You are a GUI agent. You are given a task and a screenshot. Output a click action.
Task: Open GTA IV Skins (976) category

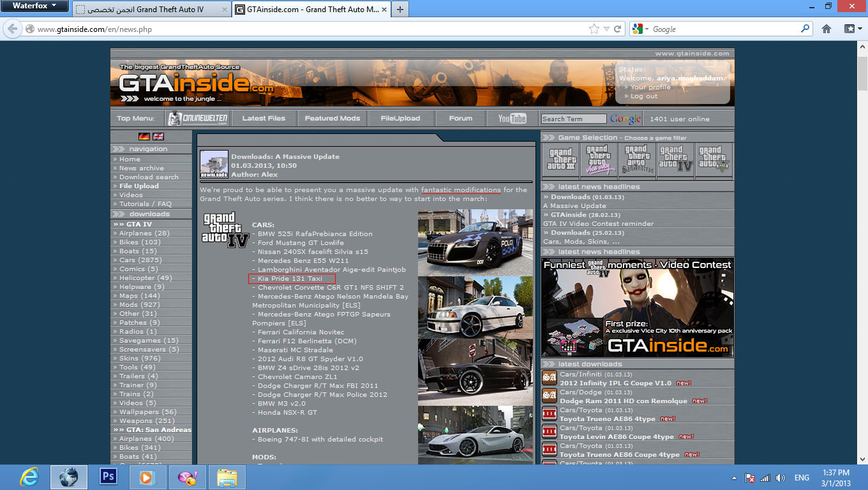[x=140, y=359]
